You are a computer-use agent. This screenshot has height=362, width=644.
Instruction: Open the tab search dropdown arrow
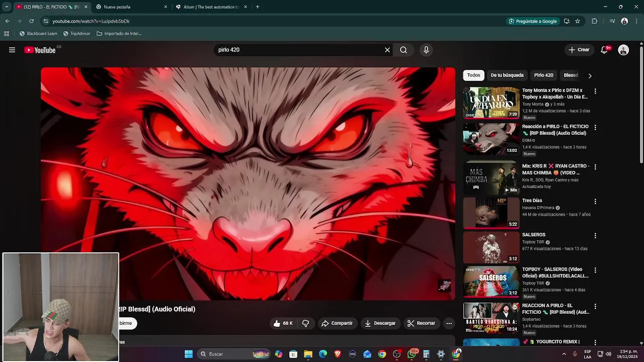(x=7, y=7)
